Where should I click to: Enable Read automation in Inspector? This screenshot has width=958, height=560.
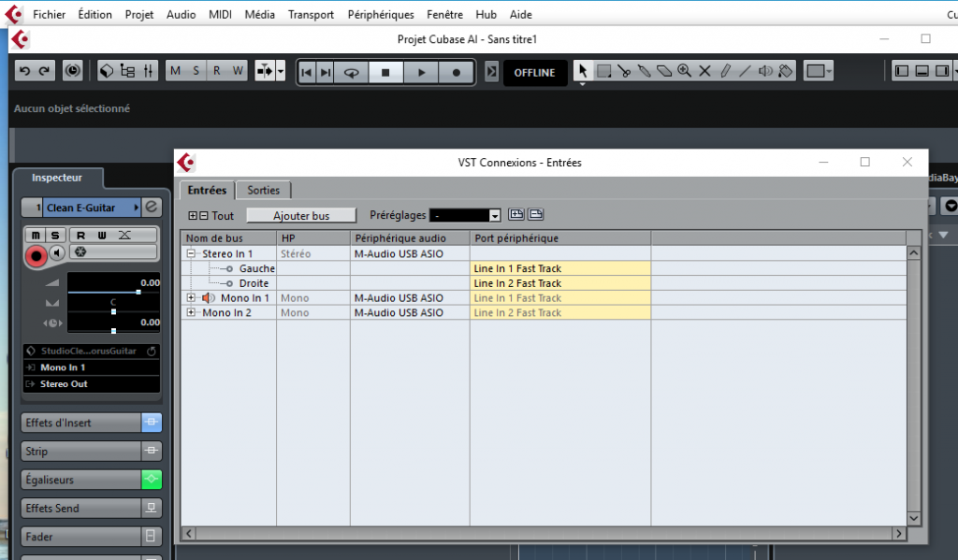pyautogui.click(x=80, y=235)
